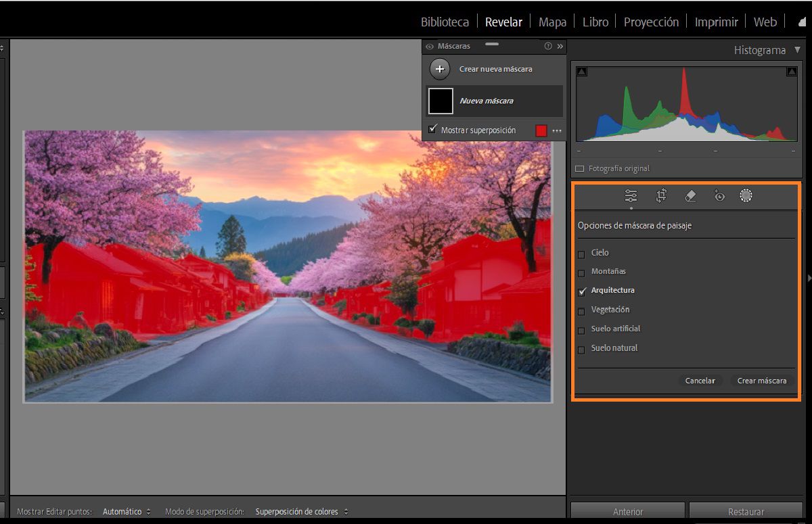Toggle the shadow clipping indicator in histogram
This screenshot has width=812, height=524.
pos(582,72)
